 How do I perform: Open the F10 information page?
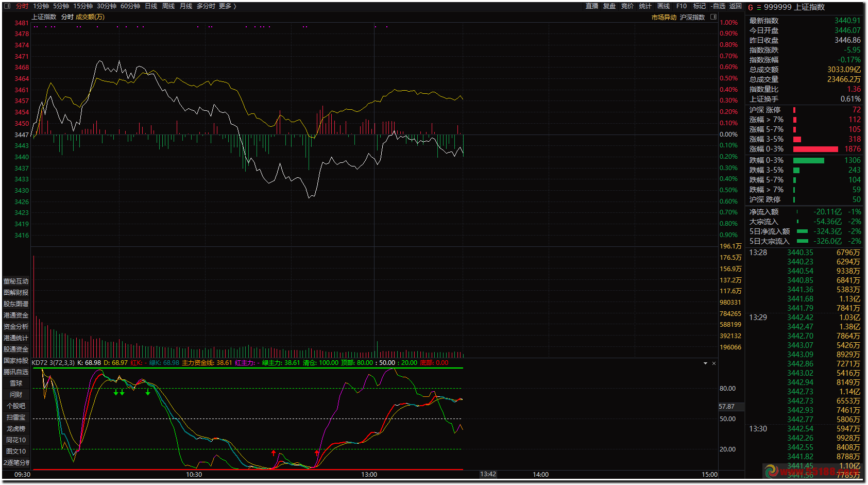tap(682, 6)
